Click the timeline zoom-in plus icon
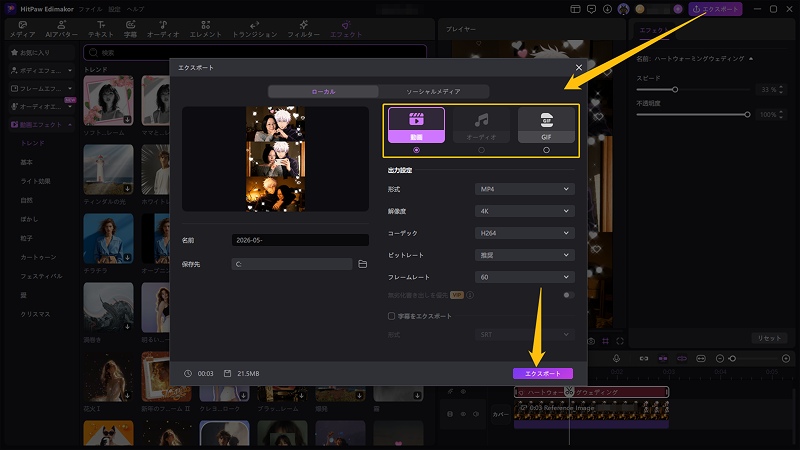Viewport: 800px width, 450px height. point(786,359)
